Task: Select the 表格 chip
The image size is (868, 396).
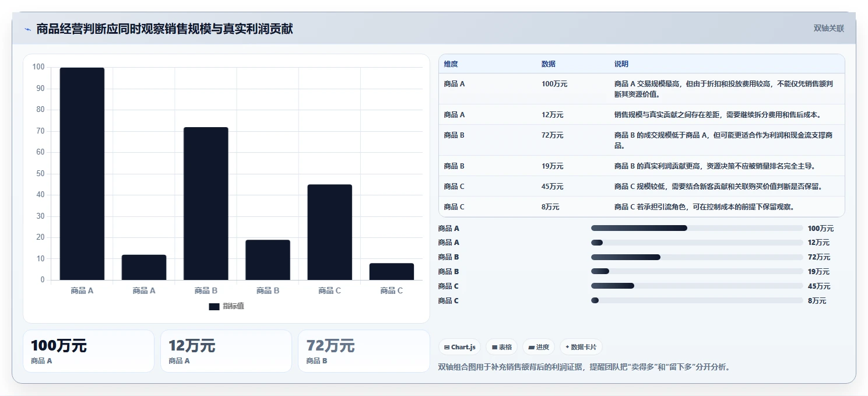Action: (x=501, y=347)
